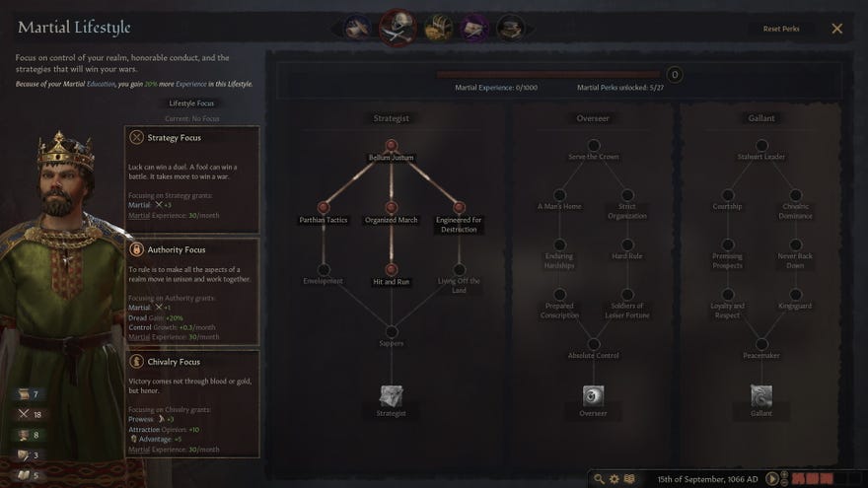The height and width of the screenshot is (488, 868).
Task: Unlock the Envelopment perk node
Action: (x=324, y=270)
